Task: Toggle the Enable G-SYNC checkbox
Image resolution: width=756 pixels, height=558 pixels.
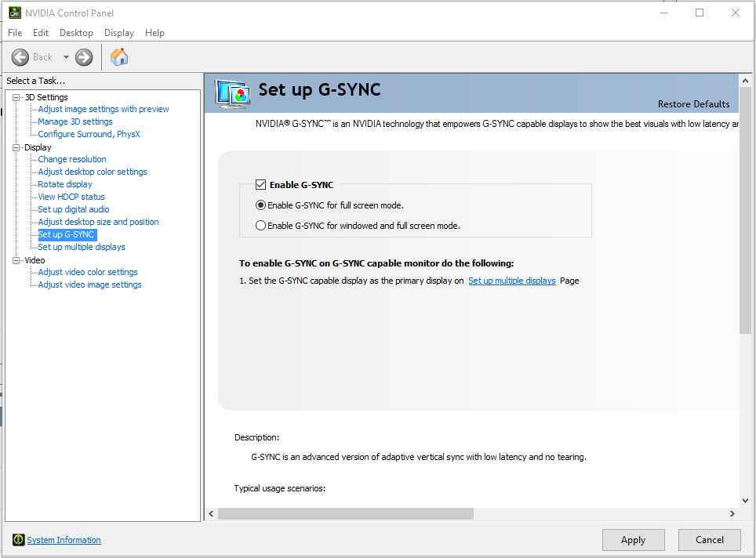Action: [x=261, y=184]
